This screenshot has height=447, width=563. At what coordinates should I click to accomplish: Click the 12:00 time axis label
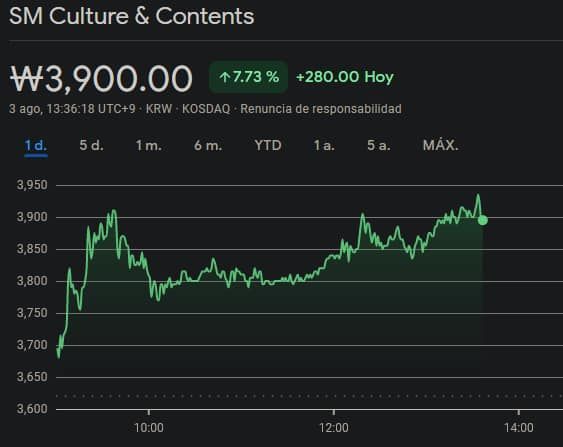pos(334,428)
